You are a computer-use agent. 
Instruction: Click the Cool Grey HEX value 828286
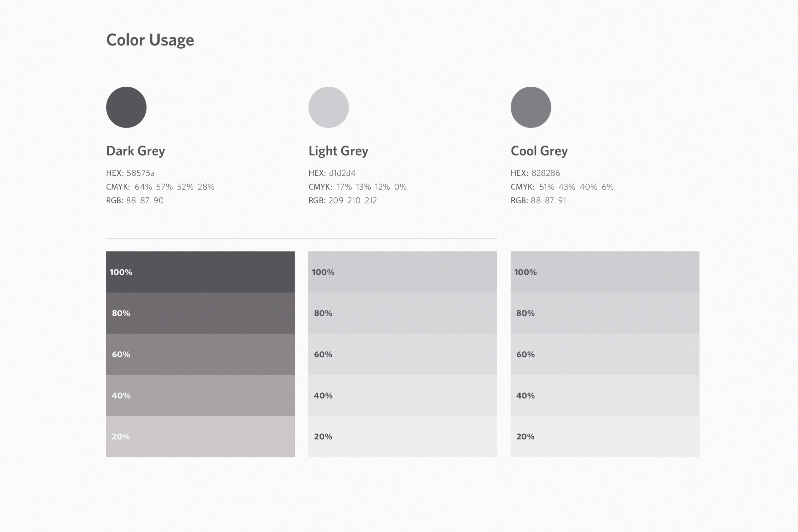546,173
